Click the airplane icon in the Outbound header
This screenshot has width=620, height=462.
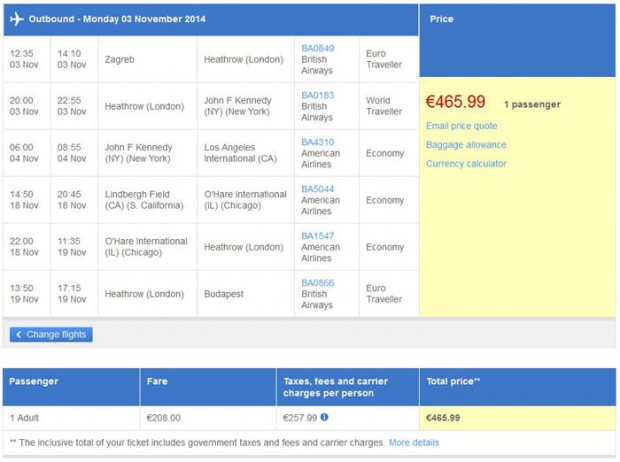coord(18,19)
